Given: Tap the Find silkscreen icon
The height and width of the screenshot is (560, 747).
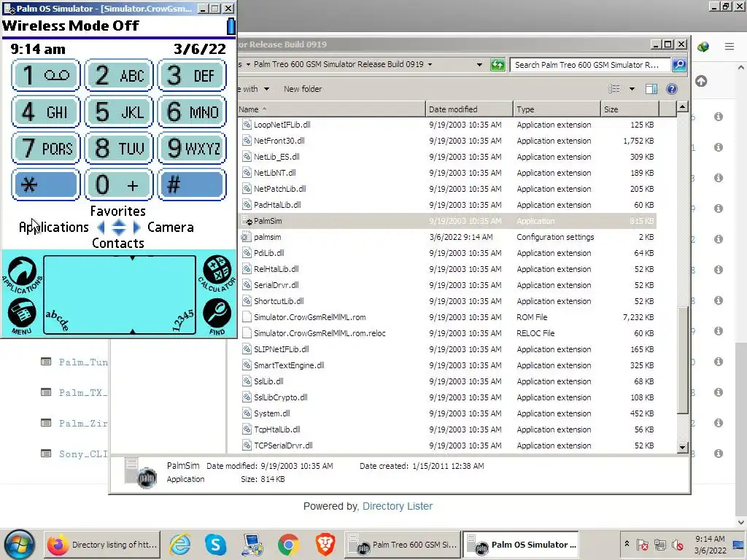Looking at the screenshot, I should [217, 316].
